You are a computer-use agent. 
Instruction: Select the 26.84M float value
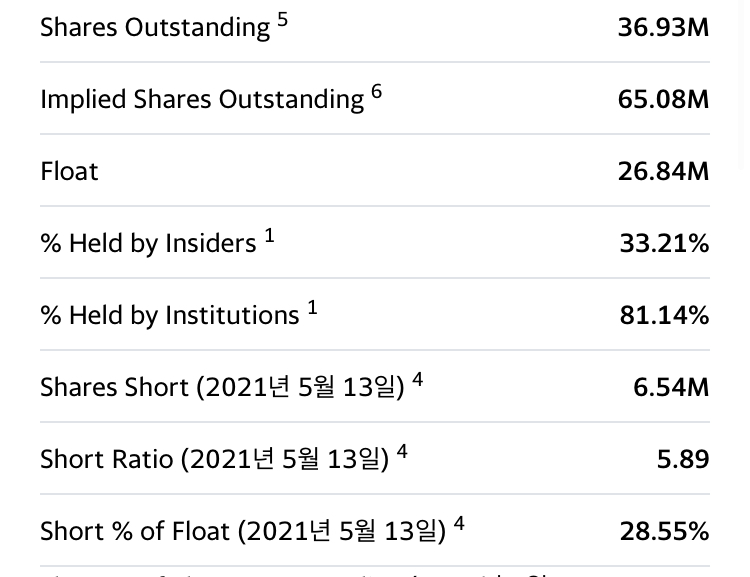click(663, 171)
